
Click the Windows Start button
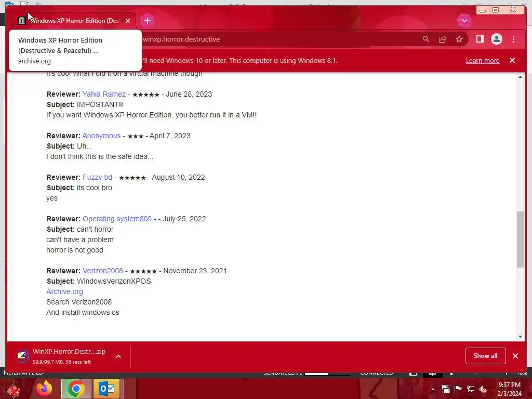click(13, 389)
